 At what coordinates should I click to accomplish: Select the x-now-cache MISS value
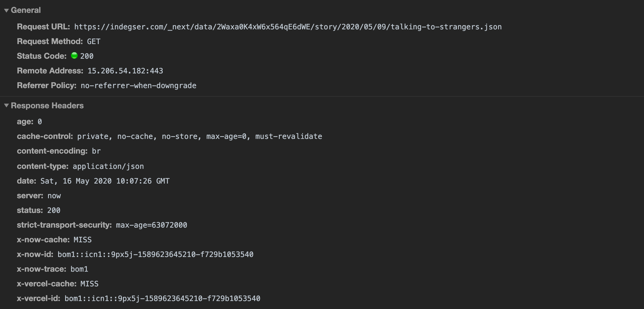point(82,240)
